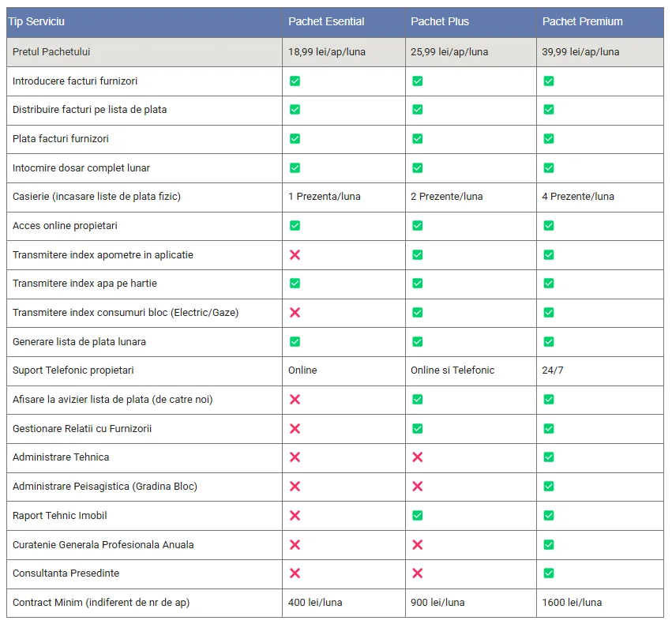Click green check for Plata facturi furnizori, Plus
This screenshot has height=628, width=672.
[417, 138]
